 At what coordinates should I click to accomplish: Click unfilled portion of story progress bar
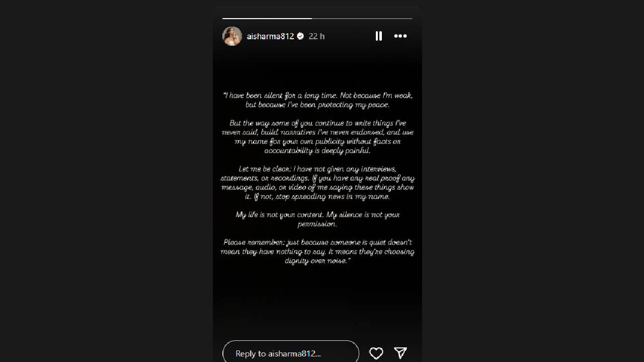[x=362, y=18]
